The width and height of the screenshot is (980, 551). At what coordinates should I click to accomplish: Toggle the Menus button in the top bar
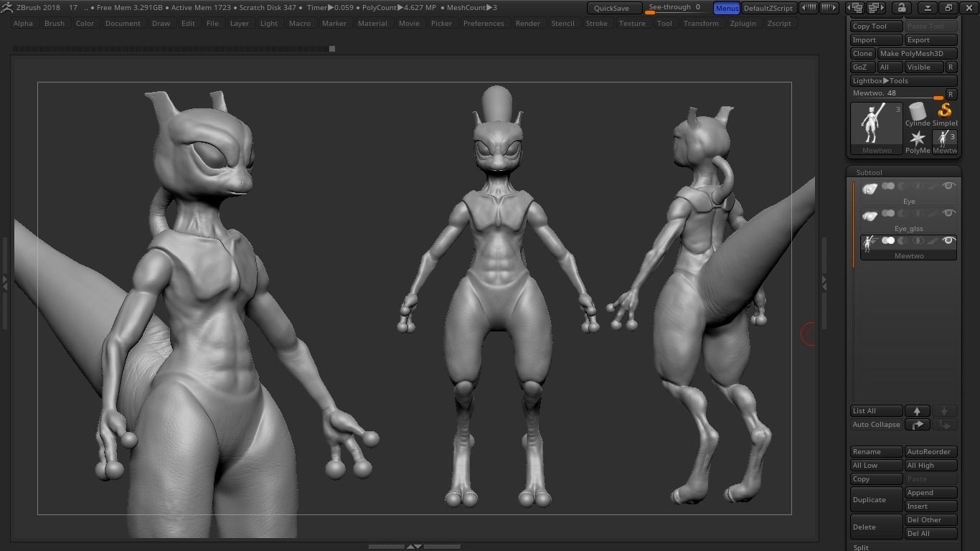point(727,8)
